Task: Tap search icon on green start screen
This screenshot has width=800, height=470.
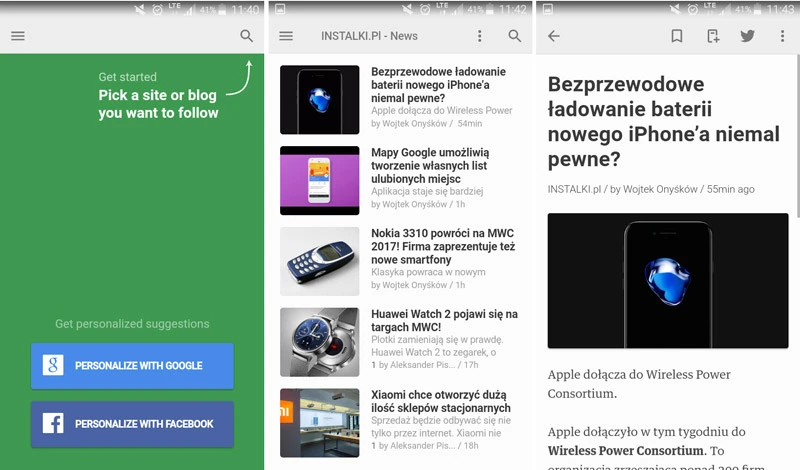Action: tap(246, 36)
